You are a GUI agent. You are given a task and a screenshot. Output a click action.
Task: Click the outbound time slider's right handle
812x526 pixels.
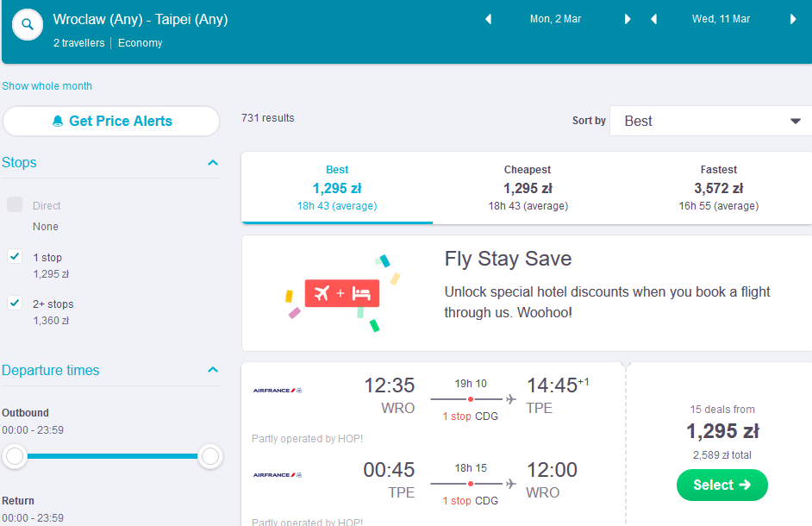click(x=210, y=456)
